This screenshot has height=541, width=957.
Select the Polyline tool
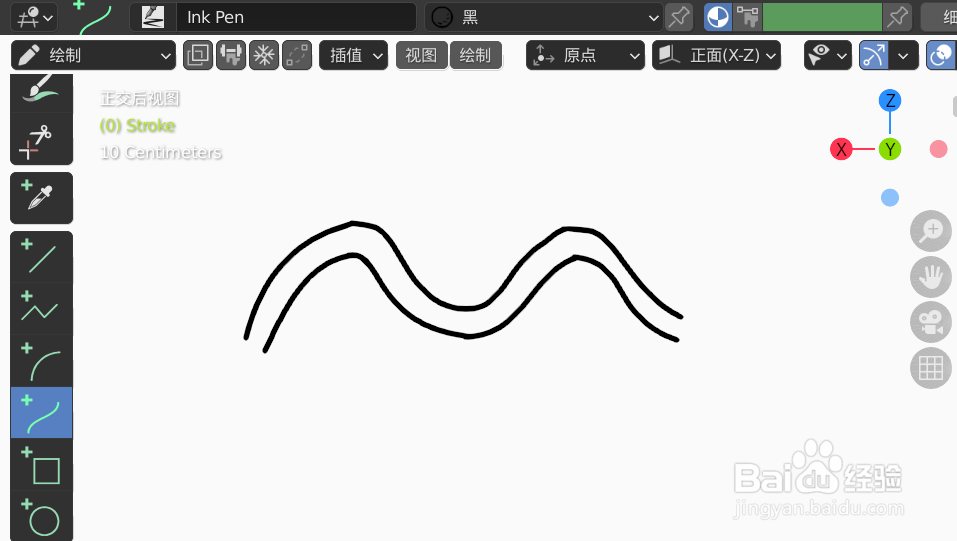pos(42,309)
